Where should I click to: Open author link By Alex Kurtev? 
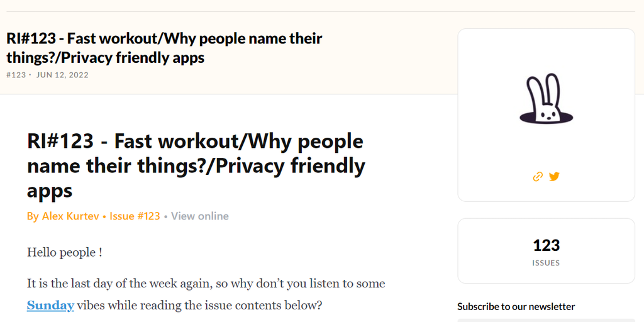64,216
